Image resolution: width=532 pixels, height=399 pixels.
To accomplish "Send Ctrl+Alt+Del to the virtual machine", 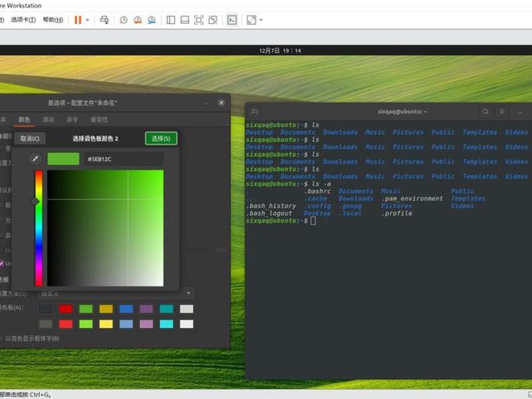I will 104,20.
